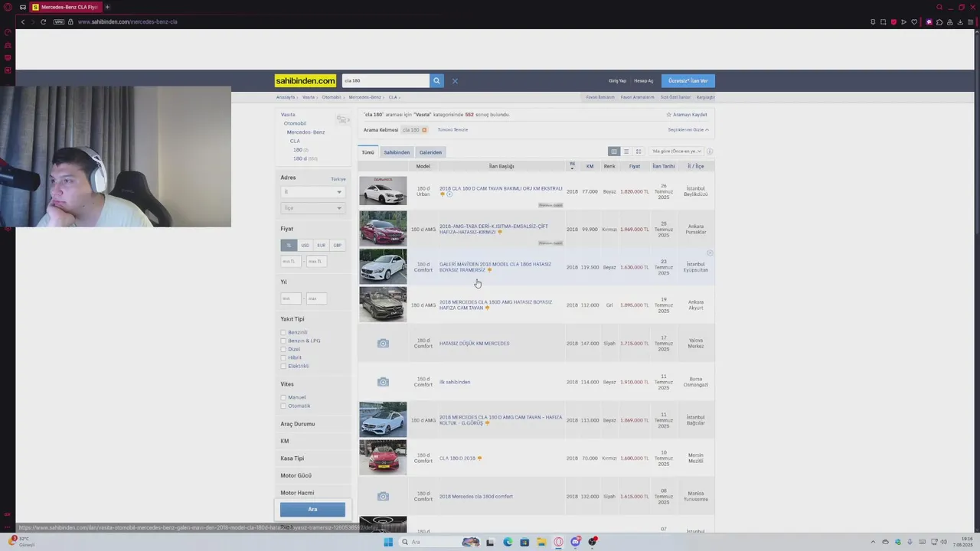Open Discord from the taskbar

576,542
